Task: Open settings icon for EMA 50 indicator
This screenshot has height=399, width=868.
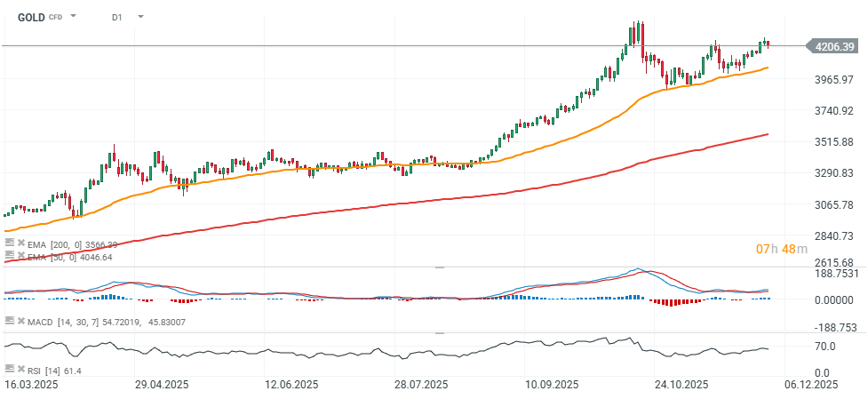Action: click(x=9, y=255)
